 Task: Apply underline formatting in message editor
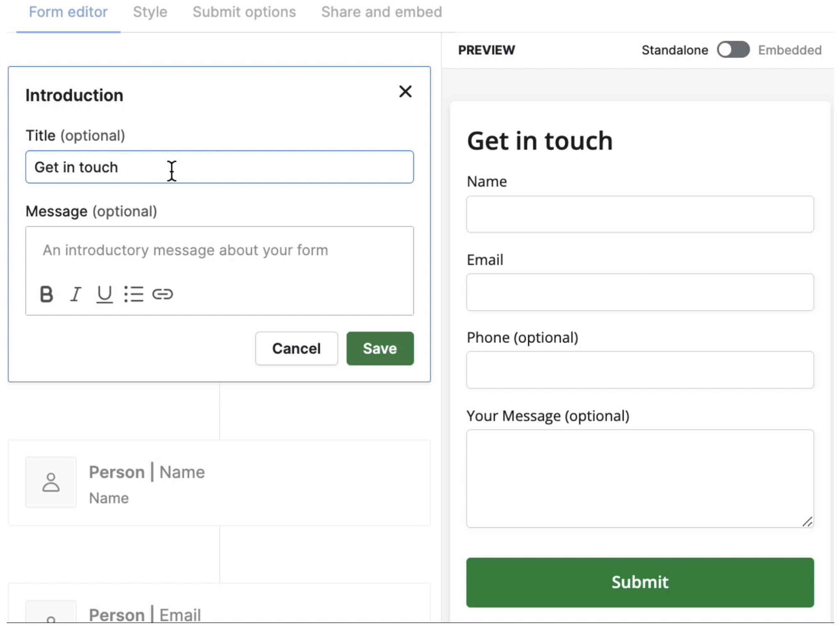104,294
